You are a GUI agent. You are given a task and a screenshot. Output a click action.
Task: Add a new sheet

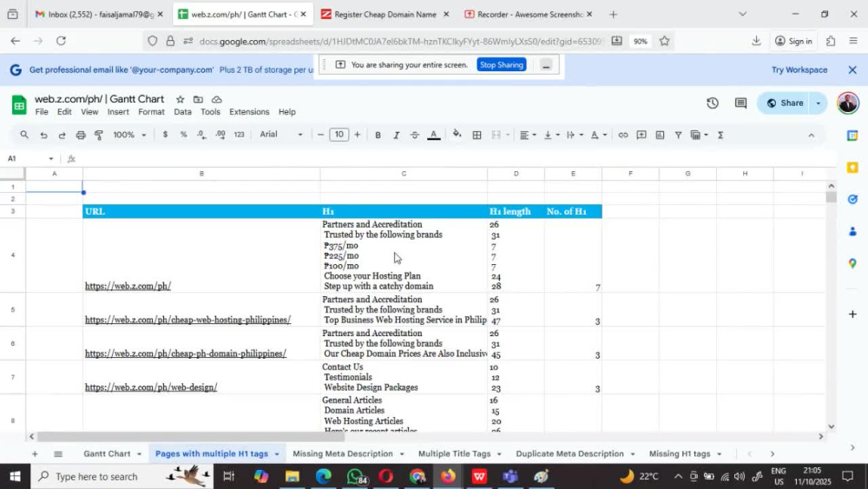point(35,454)
